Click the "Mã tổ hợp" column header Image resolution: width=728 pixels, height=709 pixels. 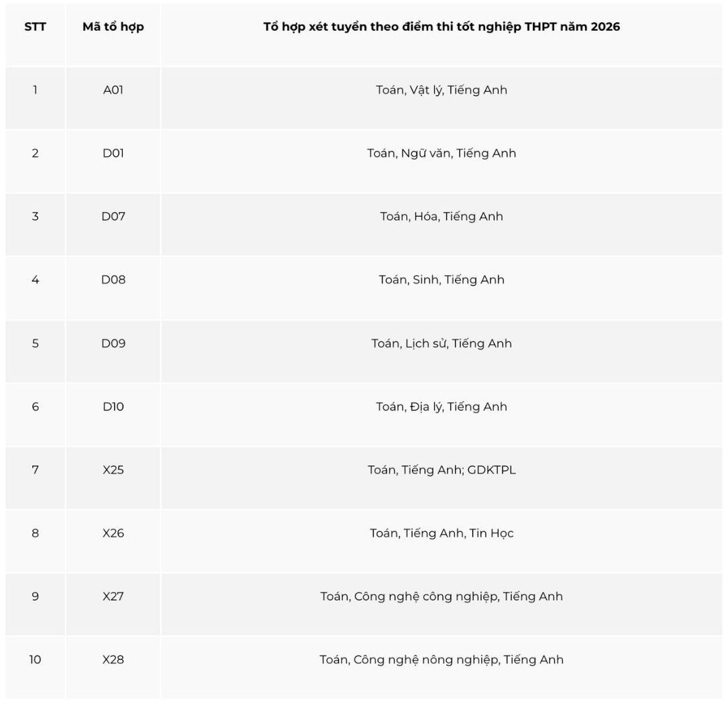pyautogui.click(x=113, y=28)
